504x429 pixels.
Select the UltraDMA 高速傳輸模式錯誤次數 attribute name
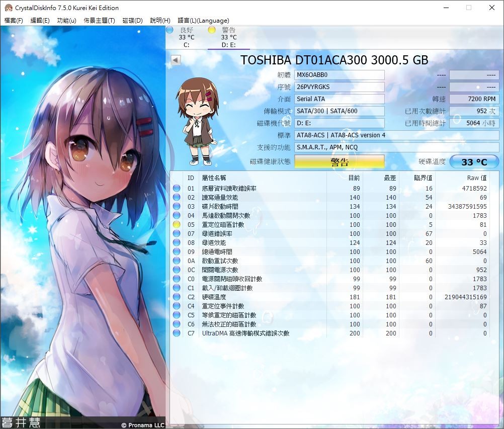click(245, 333)
